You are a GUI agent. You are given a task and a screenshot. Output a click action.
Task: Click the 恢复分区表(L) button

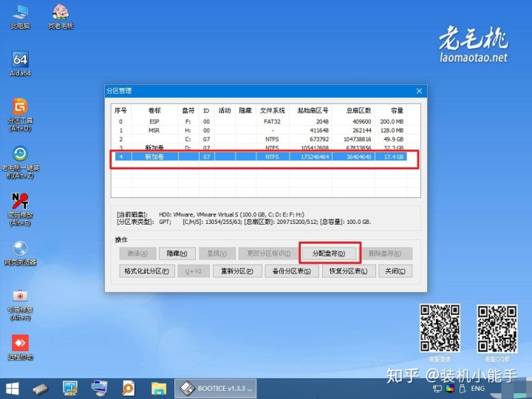[349, 271]
